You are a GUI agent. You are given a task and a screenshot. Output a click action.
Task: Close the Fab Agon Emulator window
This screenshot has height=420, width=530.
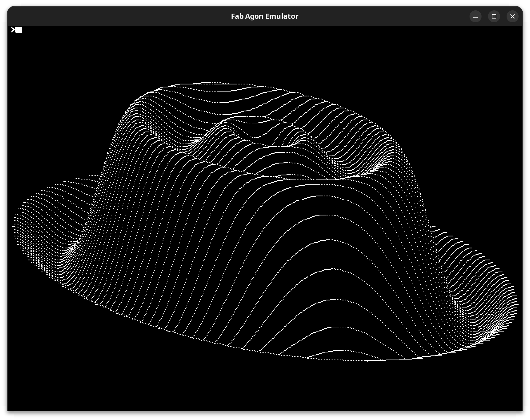click(x=512, y=17)
